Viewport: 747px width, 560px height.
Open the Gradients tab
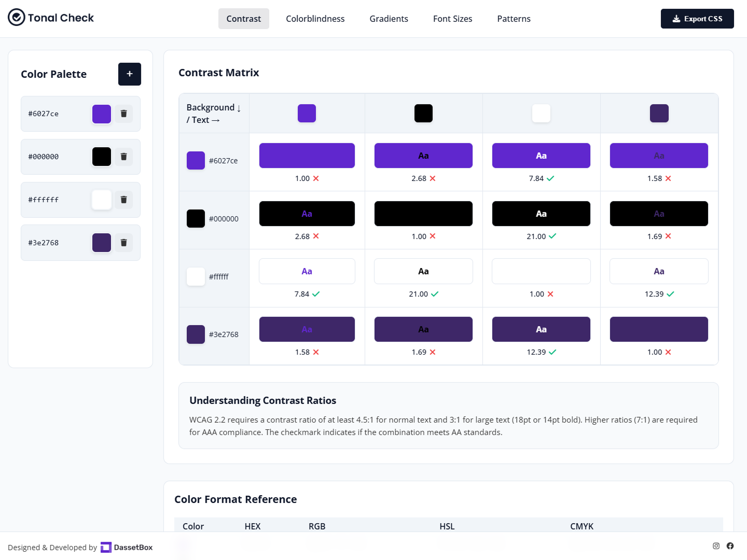[389, 19]
